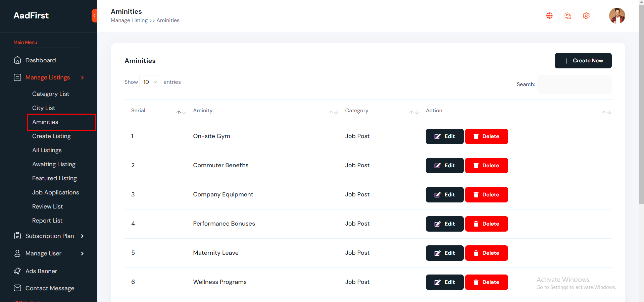The width and height of the screenshot is (644, 302).
Task: Click the Contact Message envelope icon
Action: (x=17, y=288)
